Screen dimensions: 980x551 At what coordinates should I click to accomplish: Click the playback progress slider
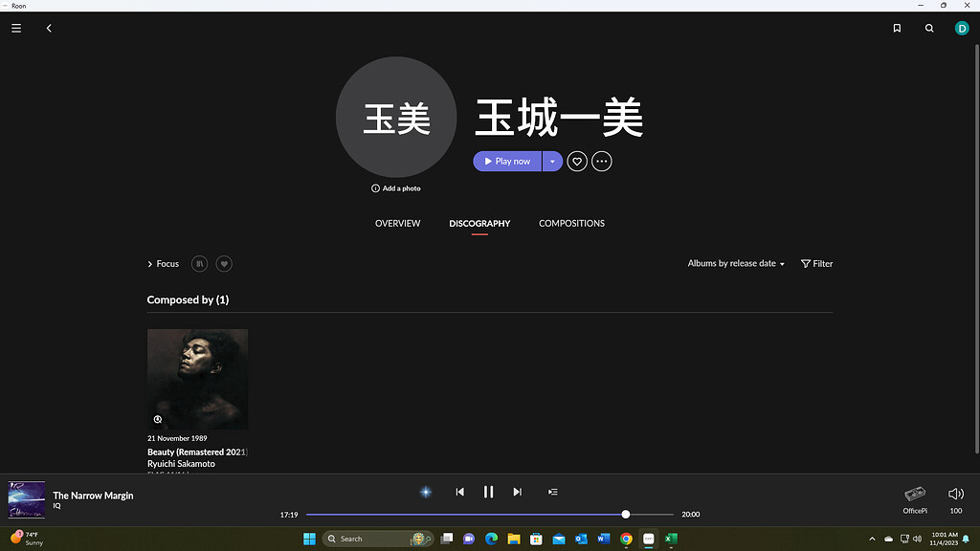click(x=625, y=514)
